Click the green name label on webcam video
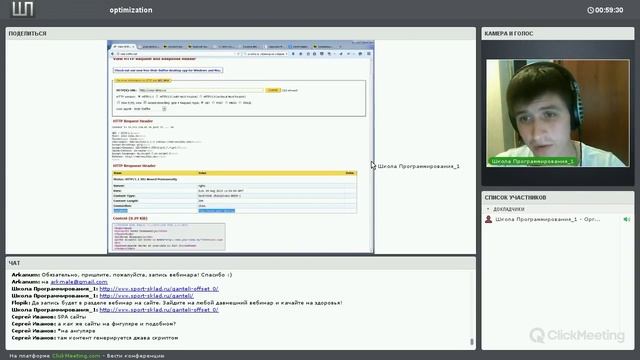This screenshot has width=640, height=360. 533,162
